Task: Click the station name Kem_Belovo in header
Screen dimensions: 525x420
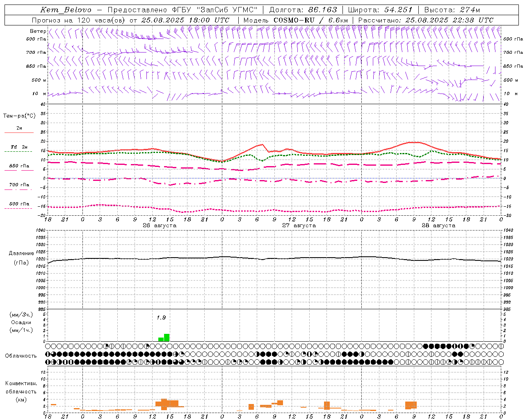Action: 66,10
